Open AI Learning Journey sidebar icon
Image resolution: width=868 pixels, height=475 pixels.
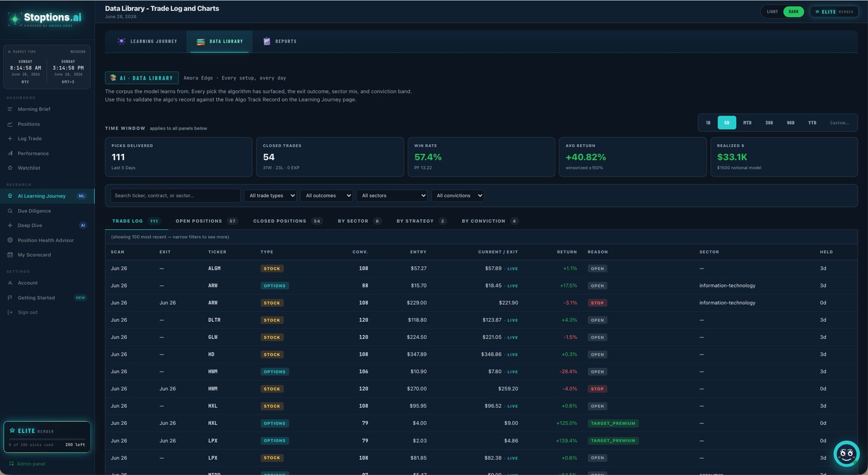[10, 196]
